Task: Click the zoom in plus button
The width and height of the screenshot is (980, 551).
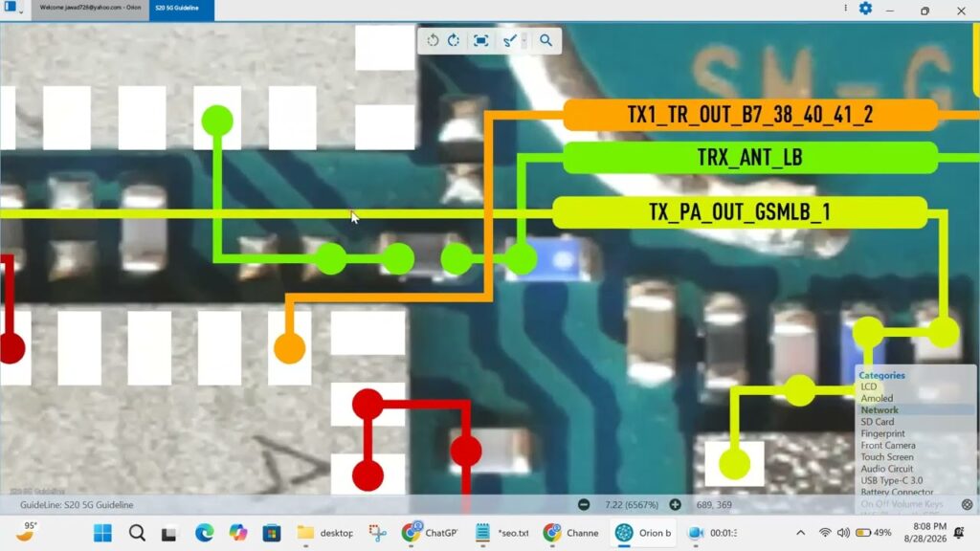Action: [x=675, y=505]
